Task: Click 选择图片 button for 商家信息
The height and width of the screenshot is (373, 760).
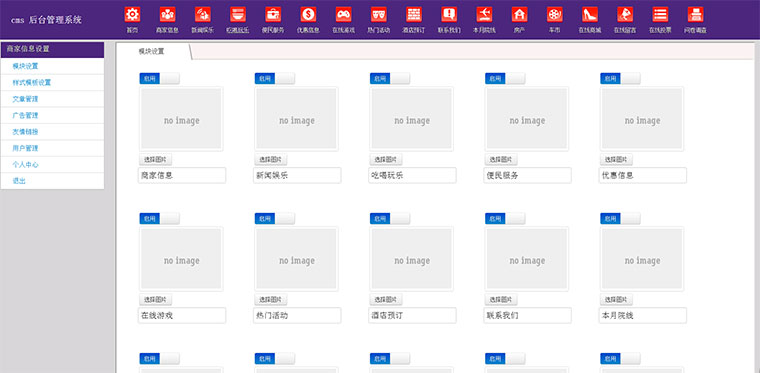Action: [x=156, y=159]
